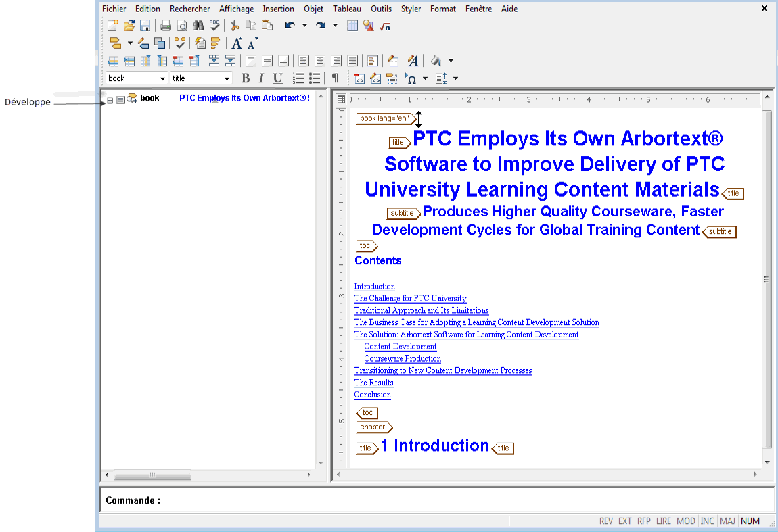
Task: Open the paint bucket shading dropdown arrow
Action: 451,61
